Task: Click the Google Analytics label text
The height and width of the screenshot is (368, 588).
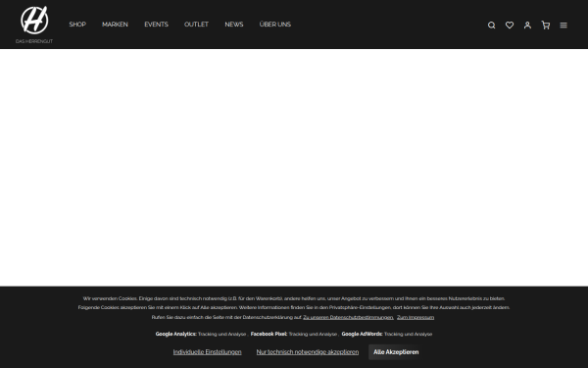Action: point(175,334)
